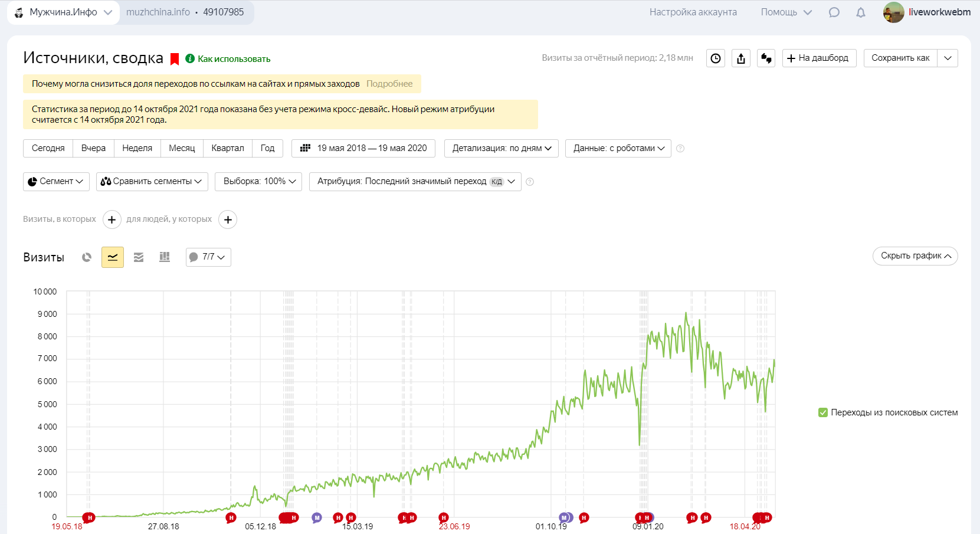The height and width of the screenshot is (534, 980).
Task: Open the liveworkwebm user avatar
Action: pos(893,12)
